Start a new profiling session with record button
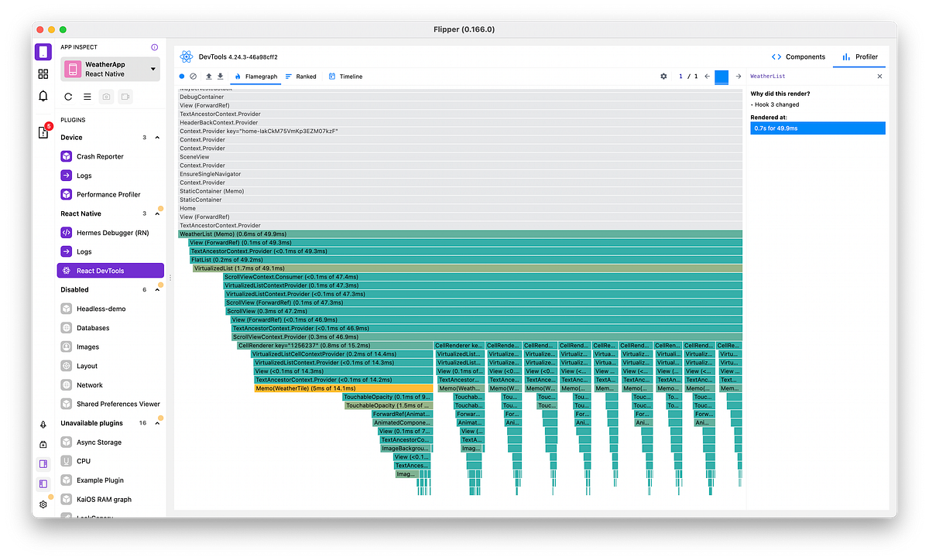Screen dimensions: 929x560 pos(182,76)
